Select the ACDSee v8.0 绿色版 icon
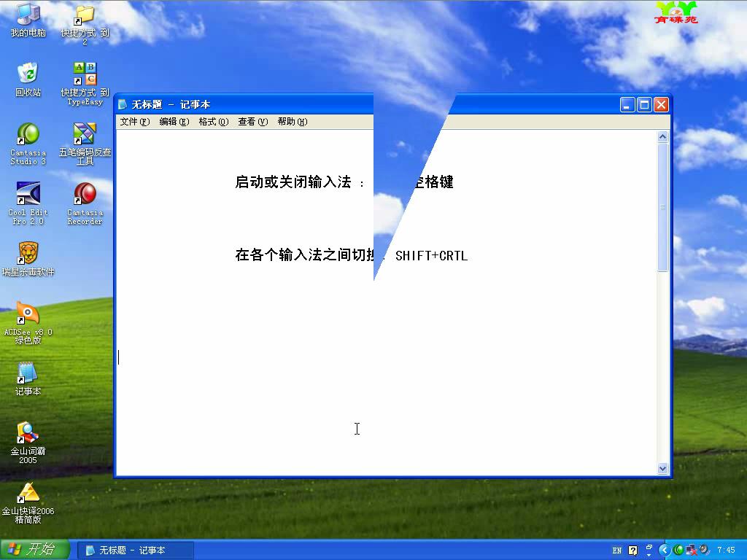747x560 pixels. [28, 323]
